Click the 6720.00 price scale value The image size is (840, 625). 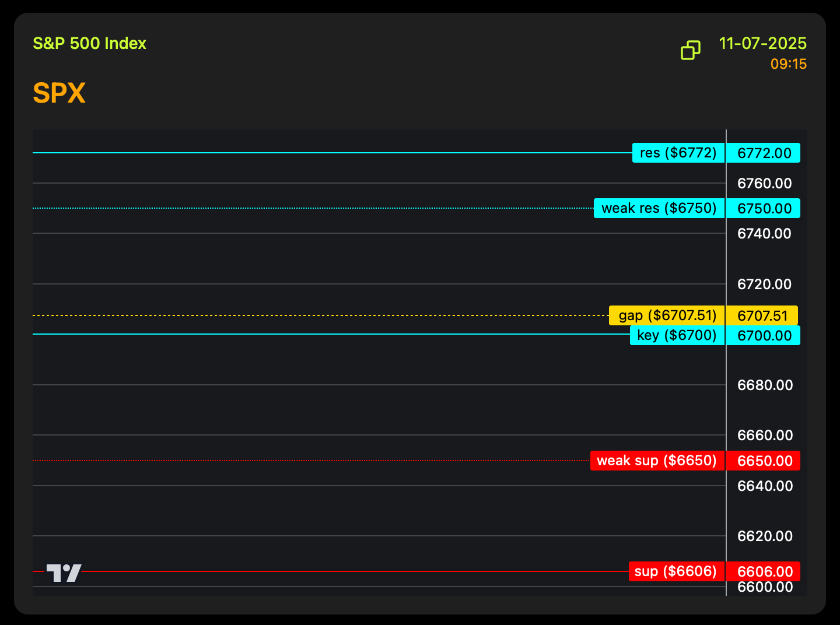coord(765,284)
